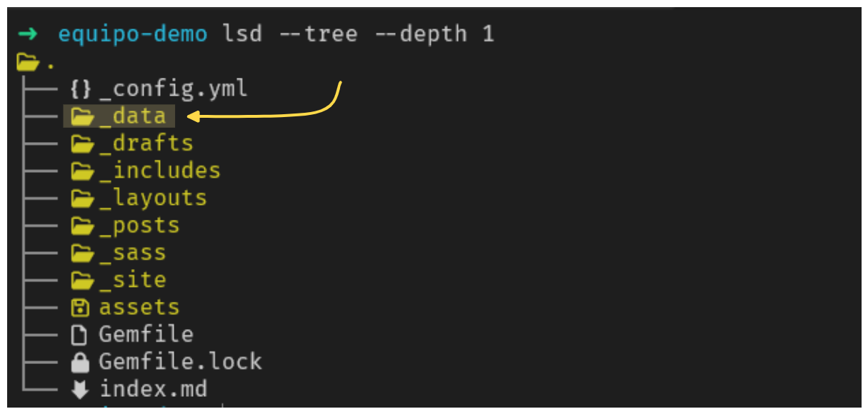
Task: Click the blank file icon beside Gemfile
Action: [81, 335]
